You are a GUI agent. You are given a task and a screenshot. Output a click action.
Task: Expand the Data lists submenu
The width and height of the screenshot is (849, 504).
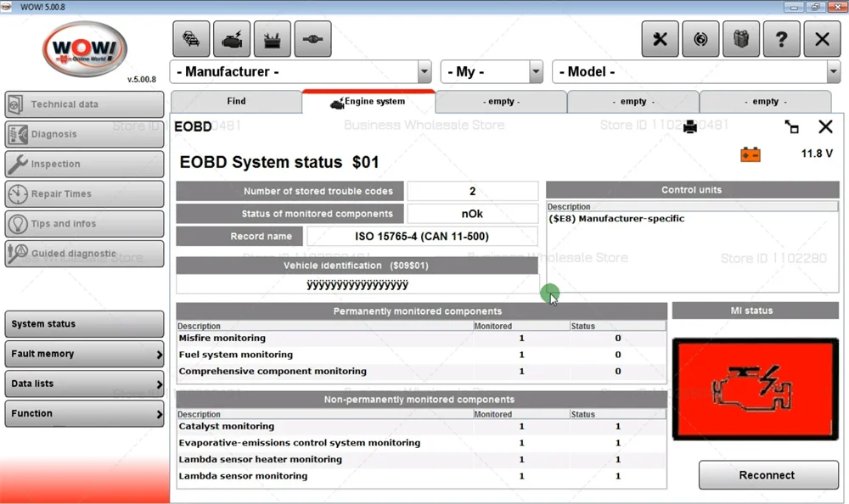(84, 384)
